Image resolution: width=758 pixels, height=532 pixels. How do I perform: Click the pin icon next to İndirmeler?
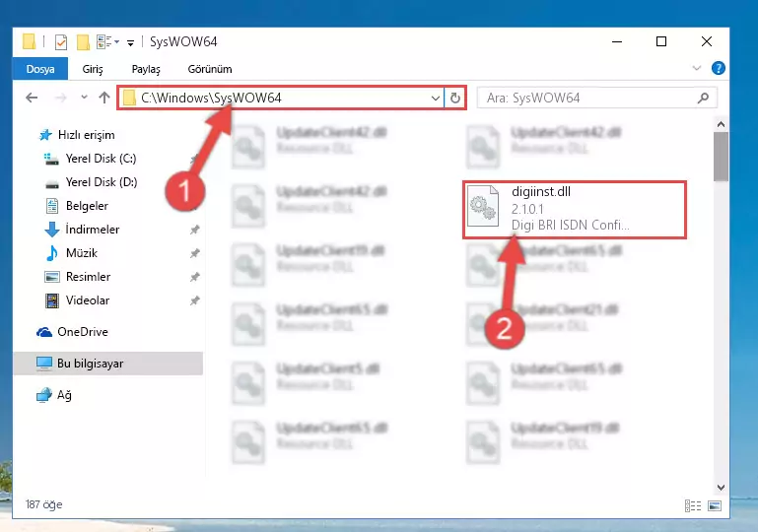[x=194, y=230]
